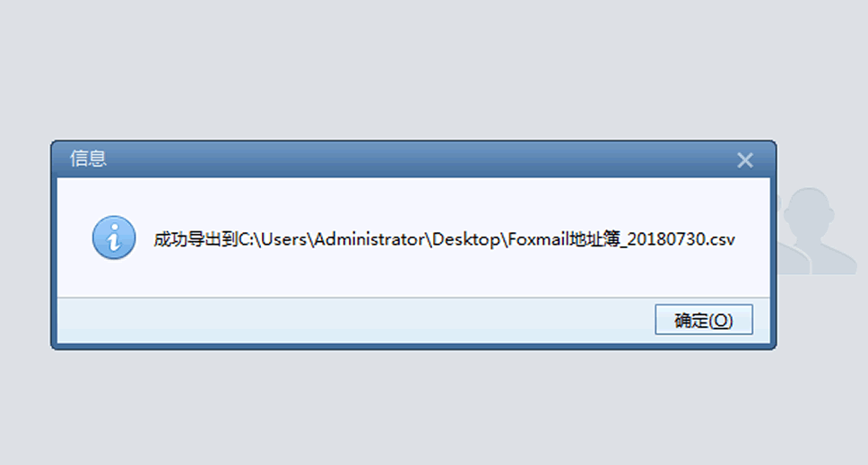
Task: Click the light blue footer left of 确定
Action: tap(359, 321)
